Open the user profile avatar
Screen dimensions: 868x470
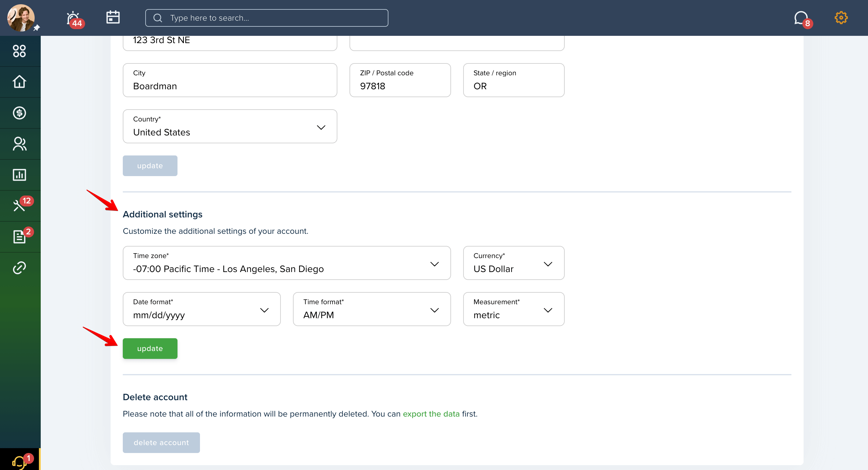click(21, 18)
